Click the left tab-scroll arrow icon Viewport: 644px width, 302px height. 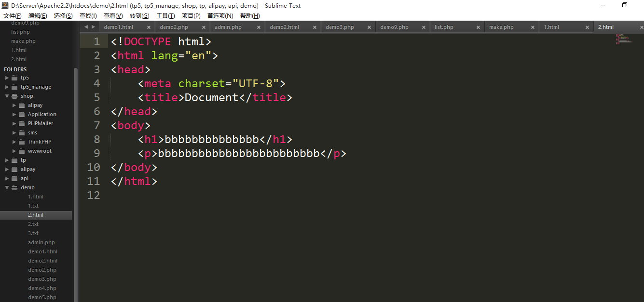86,27
